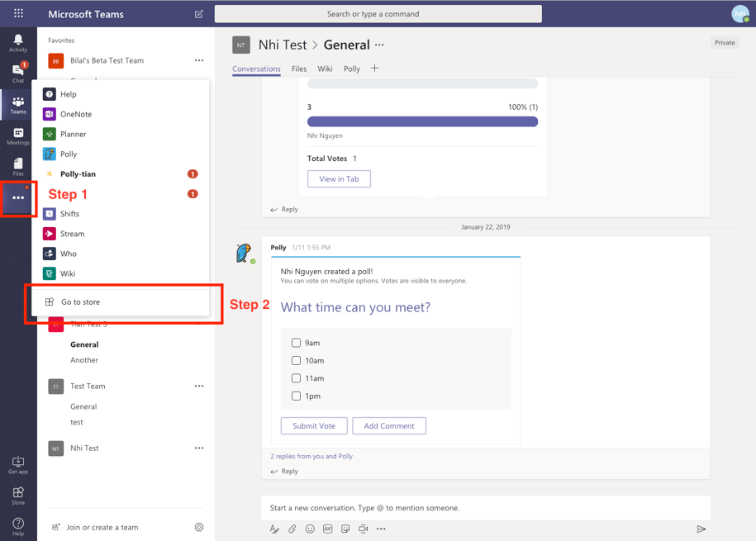Open the profile avatar menu
756x541 pixels.
(x=740, y=14)
